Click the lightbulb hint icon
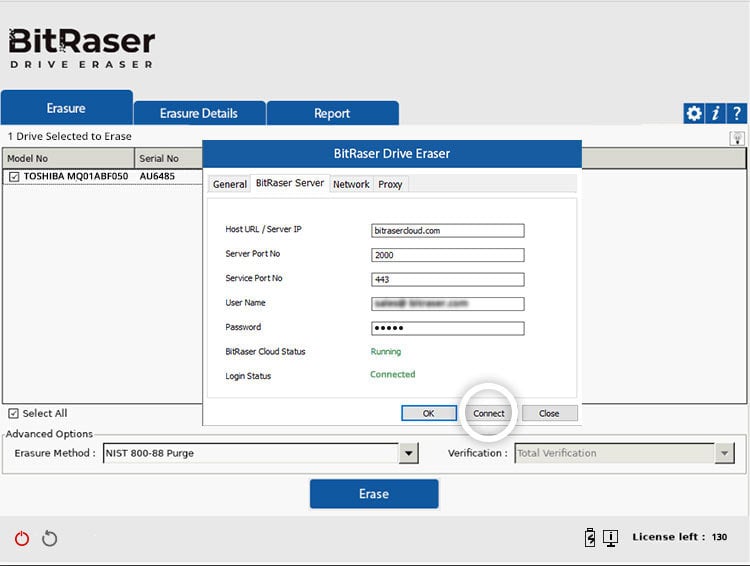The image size is (750, 566). point(738,139)
